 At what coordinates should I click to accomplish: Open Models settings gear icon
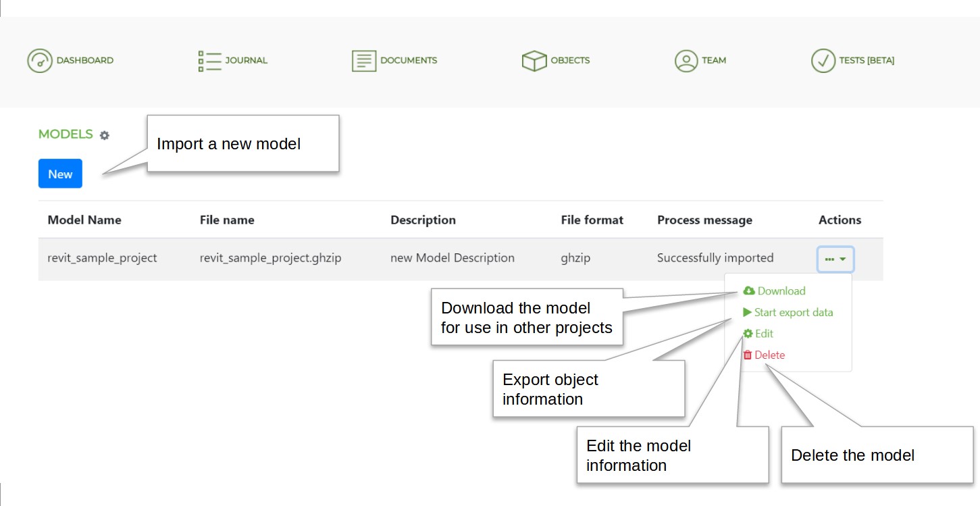pos(104,135)
